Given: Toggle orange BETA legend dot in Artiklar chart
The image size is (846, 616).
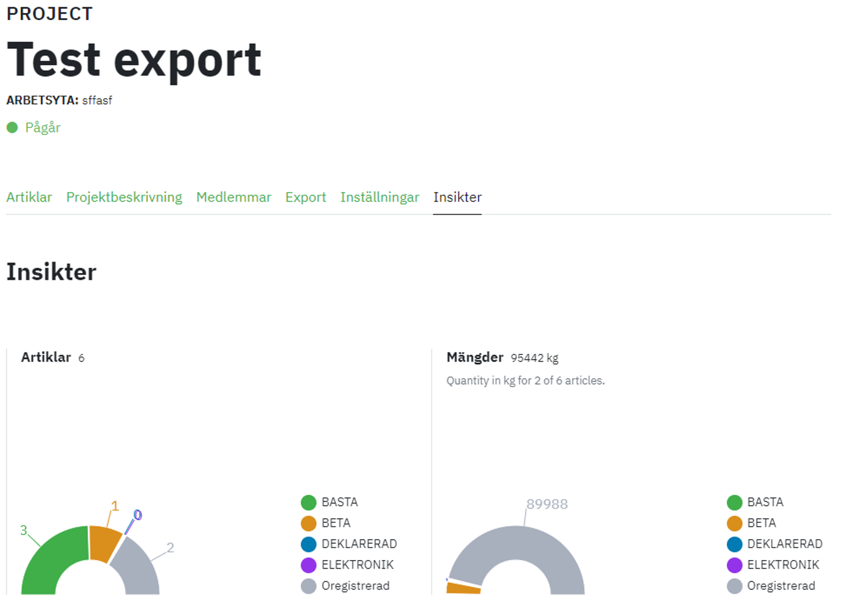Looking at the screenshot, I should pyautogui.click(x=308, y=523).
